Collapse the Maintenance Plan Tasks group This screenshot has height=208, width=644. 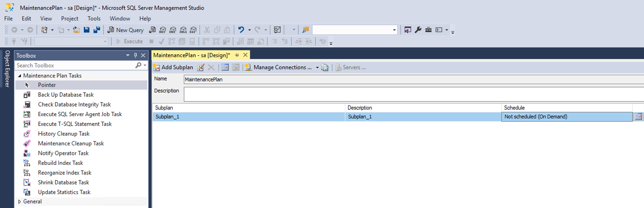click(19, 76)
